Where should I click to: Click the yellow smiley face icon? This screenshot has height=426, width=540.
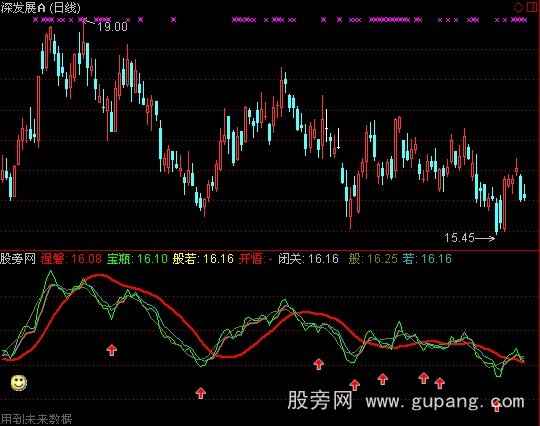19,383
